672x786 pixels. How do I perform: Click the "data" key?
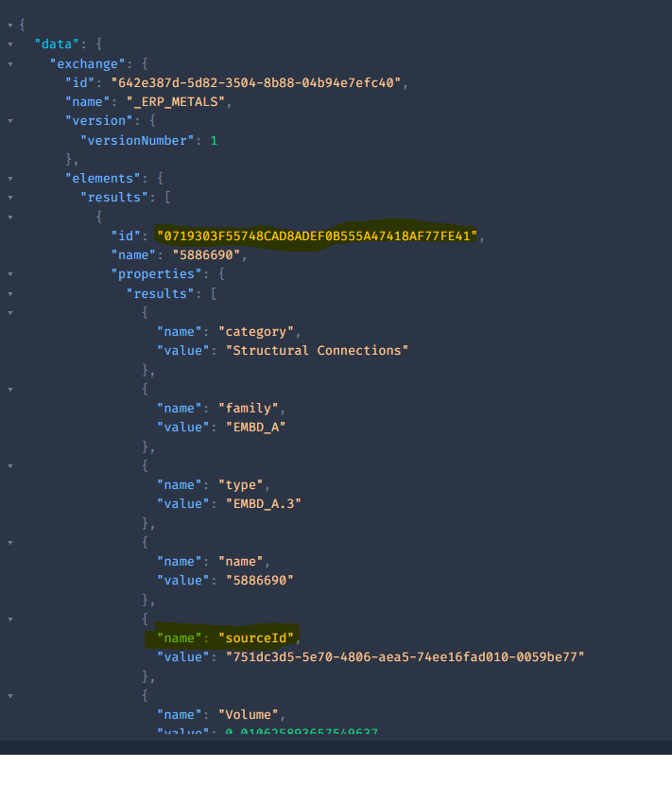(57, 44)
